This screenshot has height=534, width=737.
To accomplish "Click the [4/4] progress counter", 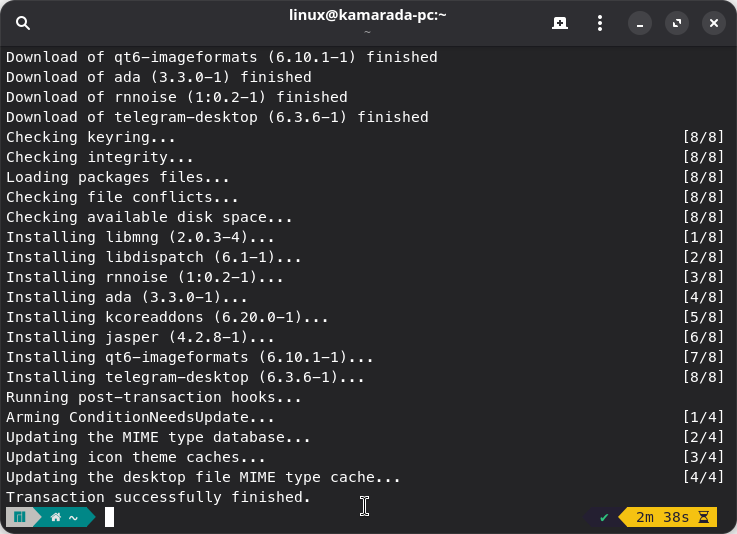I will (x=702, y=477).
